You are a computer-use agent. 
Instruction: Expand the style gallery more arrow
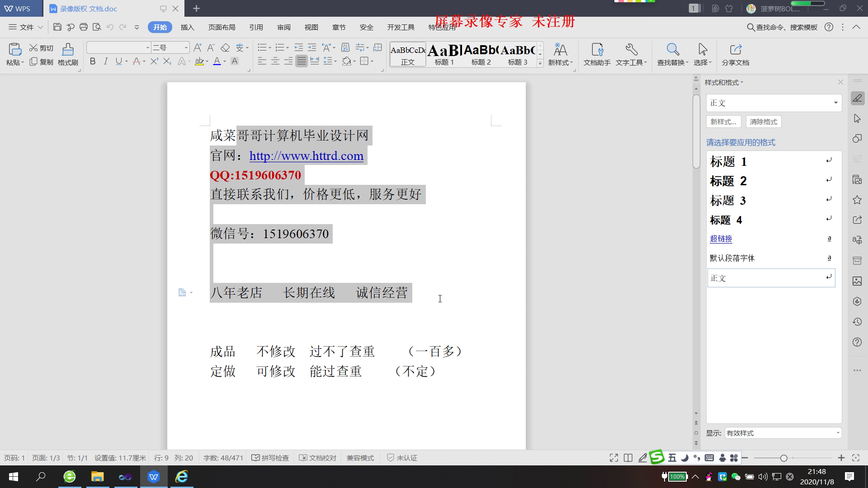(x=540, y=63)
